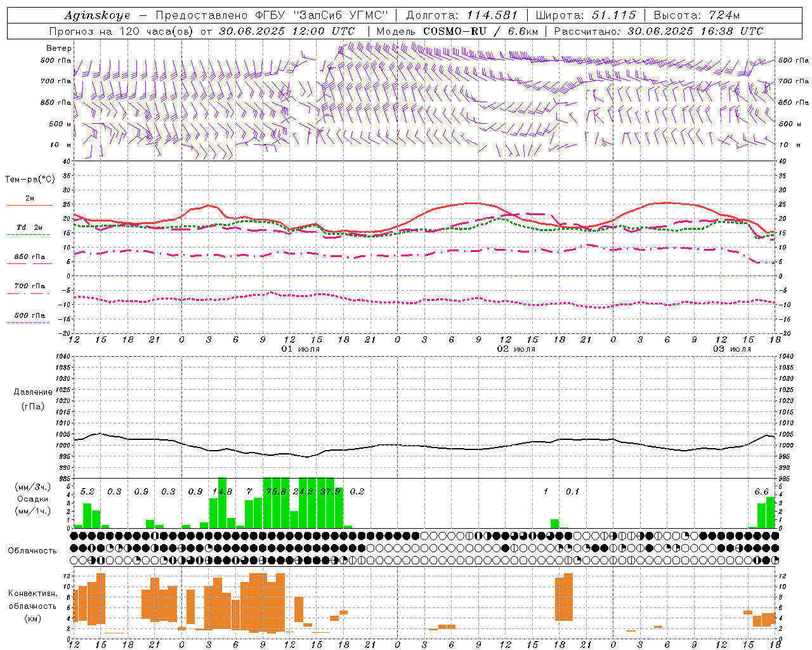Click the precipitation total "0.2"
This screenshot has width=812, height=650.
[x=357, y=491]
